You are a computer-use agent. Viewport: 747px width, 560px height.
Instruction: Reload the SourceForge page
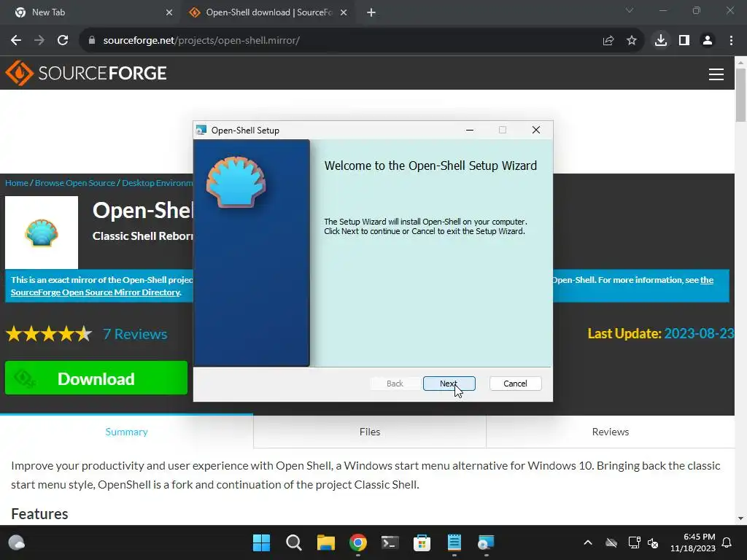pyautogui.click(x=63, y=41)
